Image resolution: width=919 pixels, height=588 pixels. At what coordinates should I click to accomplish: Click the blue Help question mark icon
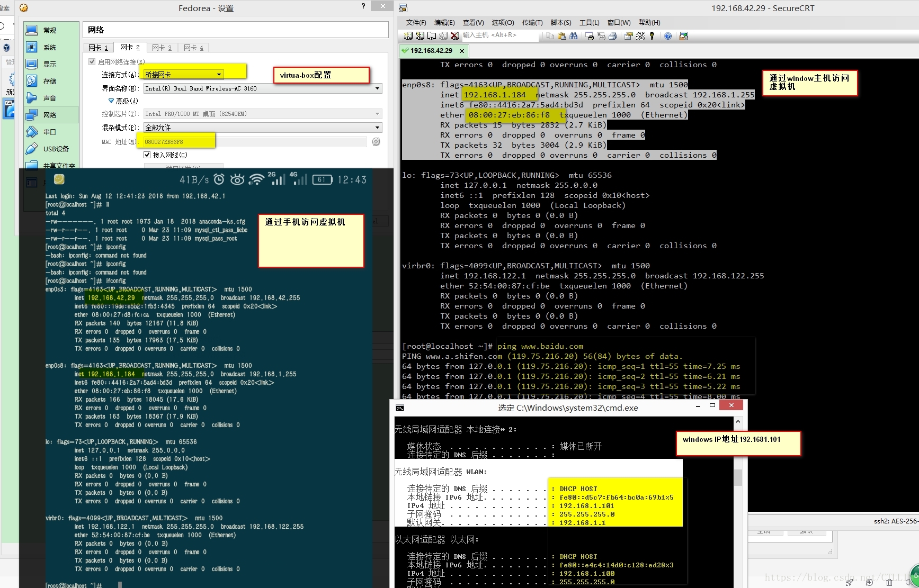point(668,36)
